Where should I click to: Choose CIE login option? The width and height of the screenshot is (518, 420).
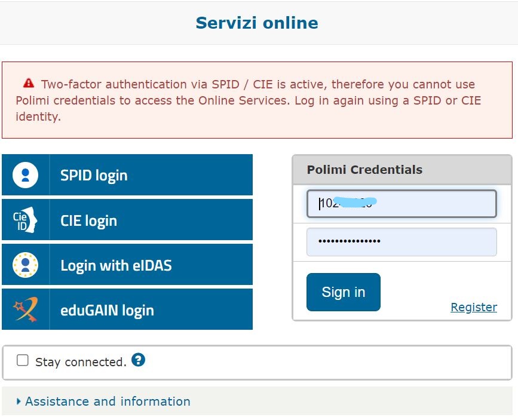pyautogui.click(x=127, y=220)
